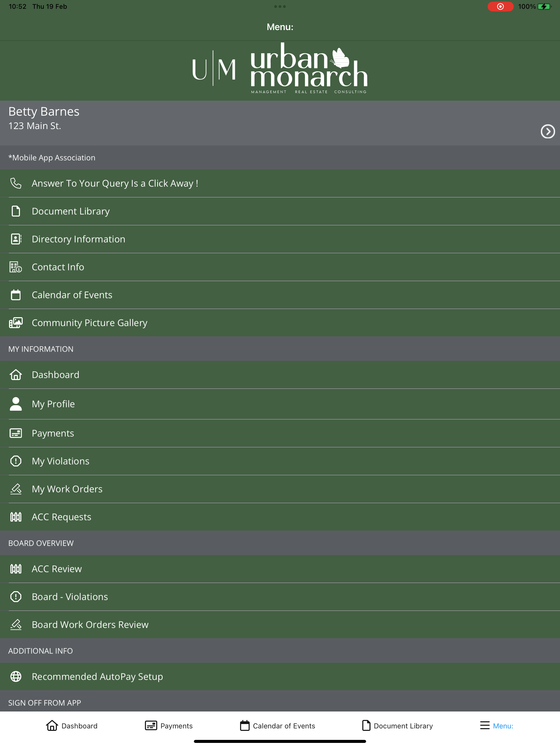The height and width of the screenshot is (747, 560).
Task: Tap the red screen recording indicator
Action: 500,6
